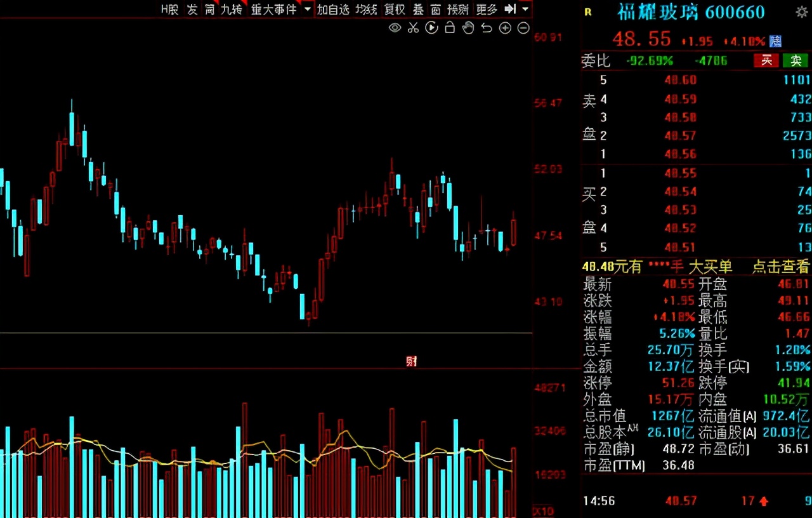Open the H股 tab

170,9
